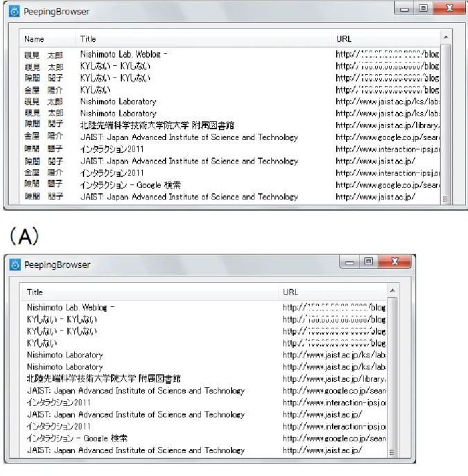This screenshot has width=468, height=476.
Task: Click 金屋 陽介 name in the JAIST row
Action: 44,136
